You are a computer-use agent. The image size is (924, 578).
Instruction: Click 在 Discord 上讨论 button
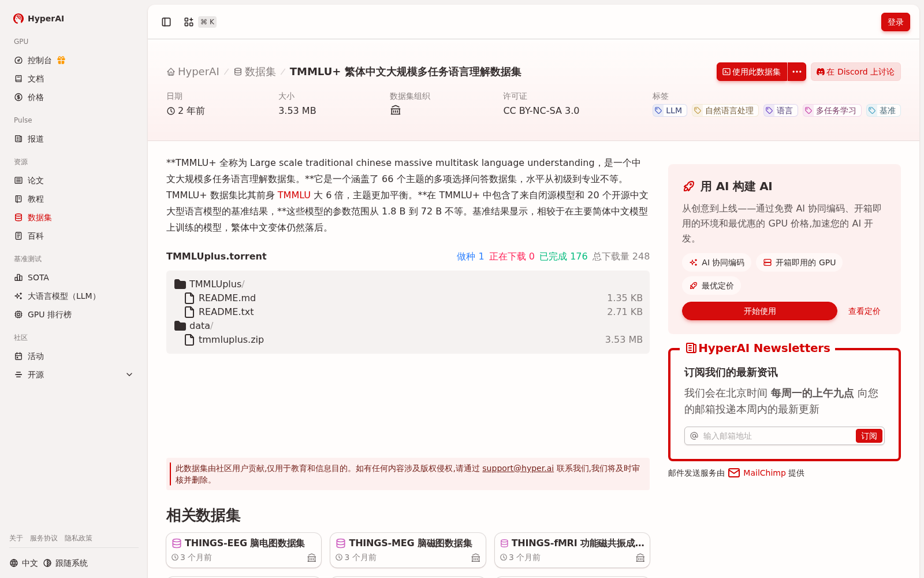pyautogui.click(x=855, y=72)
